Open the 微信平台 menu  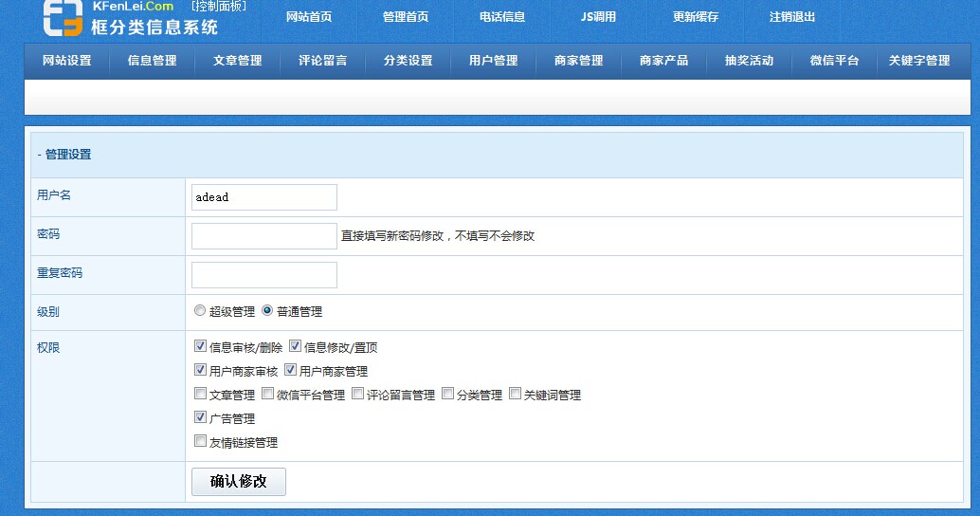click(x=835, y=61)
